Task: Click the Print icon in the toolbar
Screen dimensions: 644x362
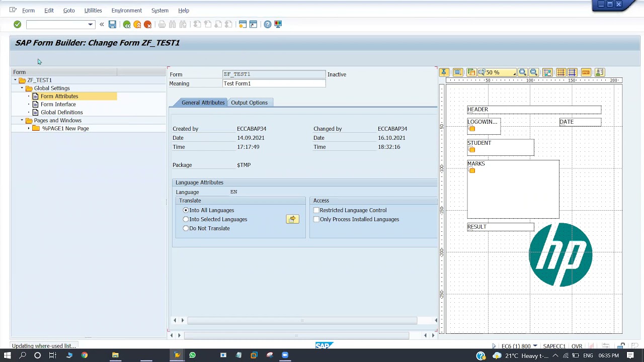Action: 162,24
